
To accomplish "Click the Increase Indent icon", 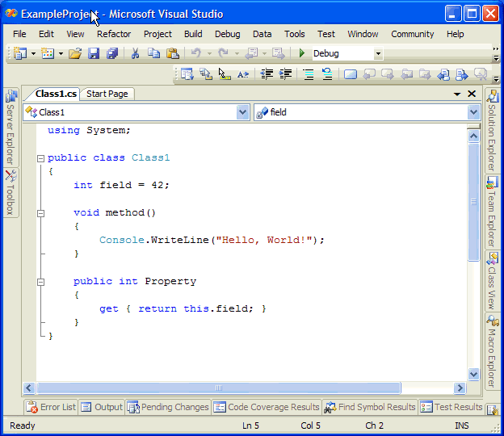I will click(x=285, y=74).
